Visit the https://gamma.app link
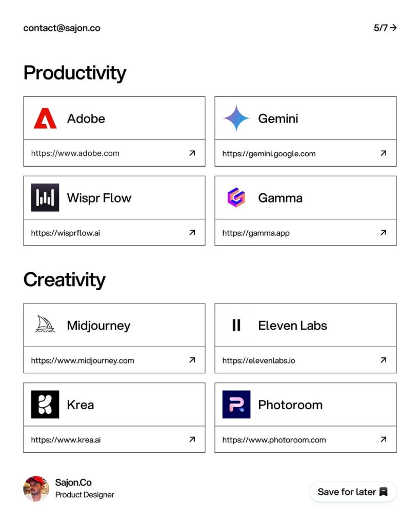The image size is (420, 525). pos(256,233)
